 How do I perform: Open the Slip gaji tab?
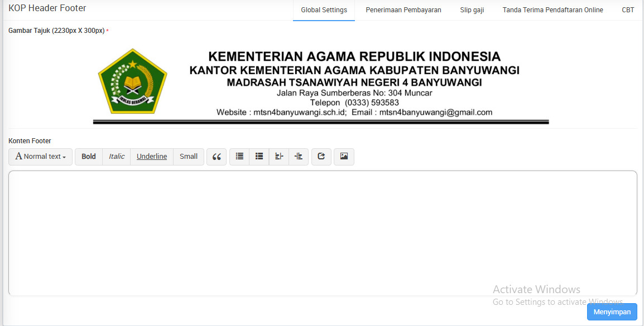coord(472,10)
